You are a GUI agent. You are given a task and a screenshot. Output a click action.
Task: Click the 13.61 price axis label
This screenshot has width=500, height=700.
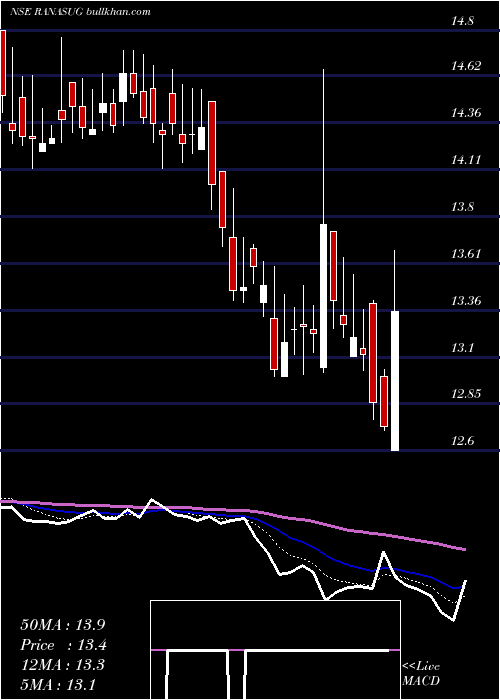tap(467, 254)
